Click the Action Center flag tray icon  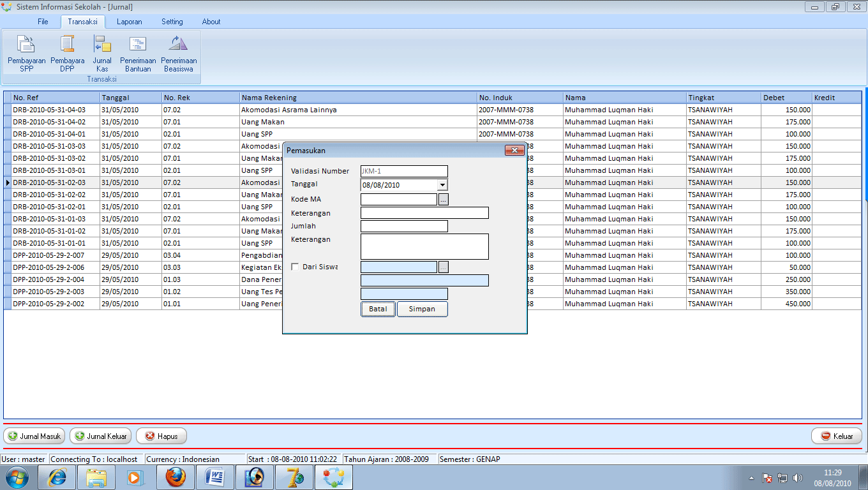768,478
